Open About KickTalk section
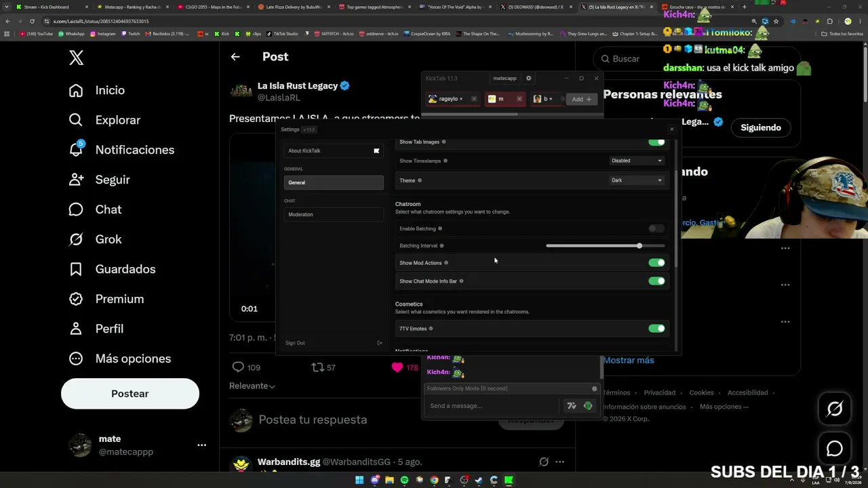Screen dimensions: 868x488 334,150
